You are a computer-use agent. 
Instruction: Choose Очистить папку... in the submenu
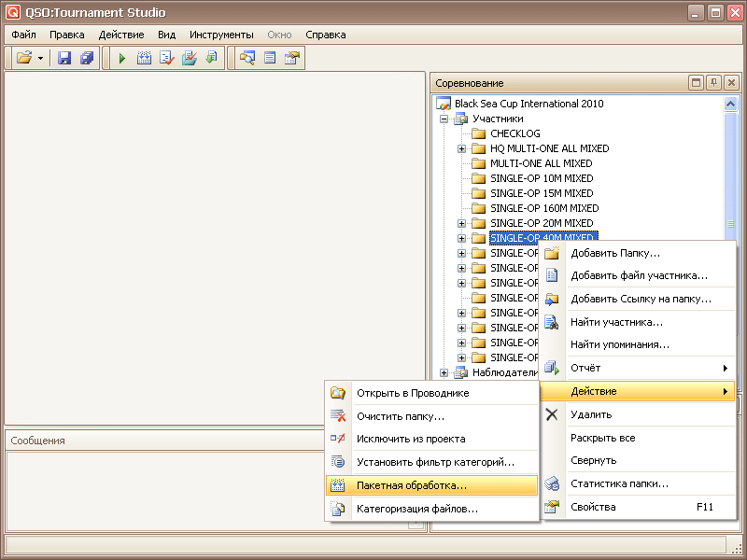400,416
